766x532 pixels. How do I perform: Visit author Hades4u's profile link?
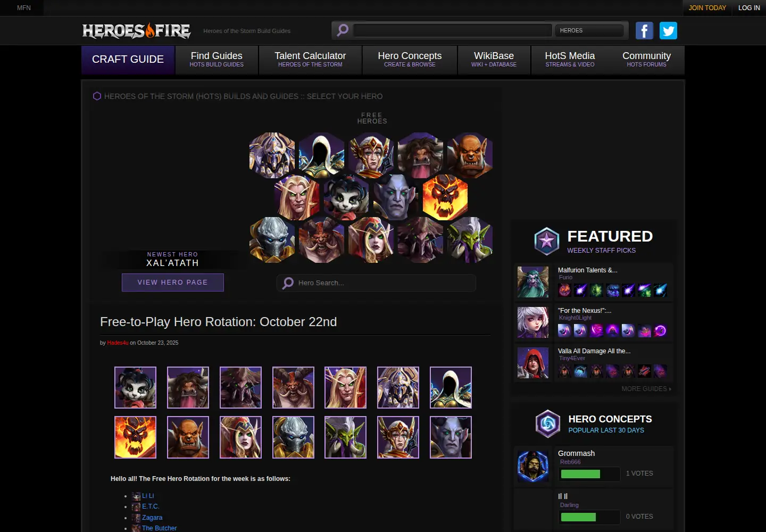[x=118, y=343]
